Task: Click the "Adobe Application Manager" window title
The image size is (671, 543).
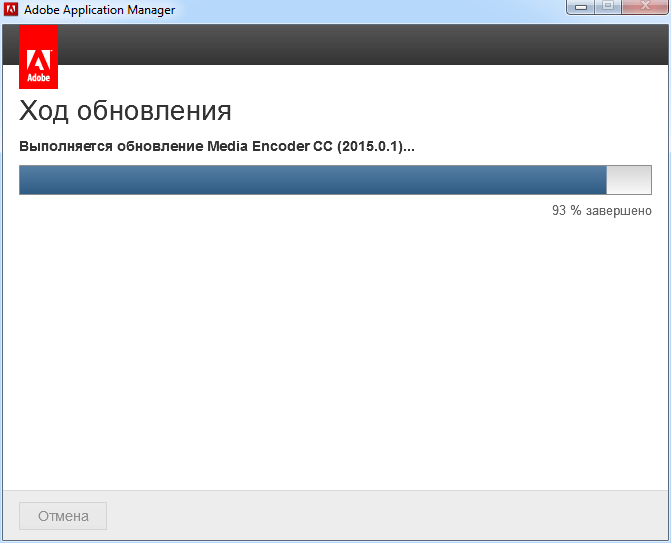Action: coord(99,10)
